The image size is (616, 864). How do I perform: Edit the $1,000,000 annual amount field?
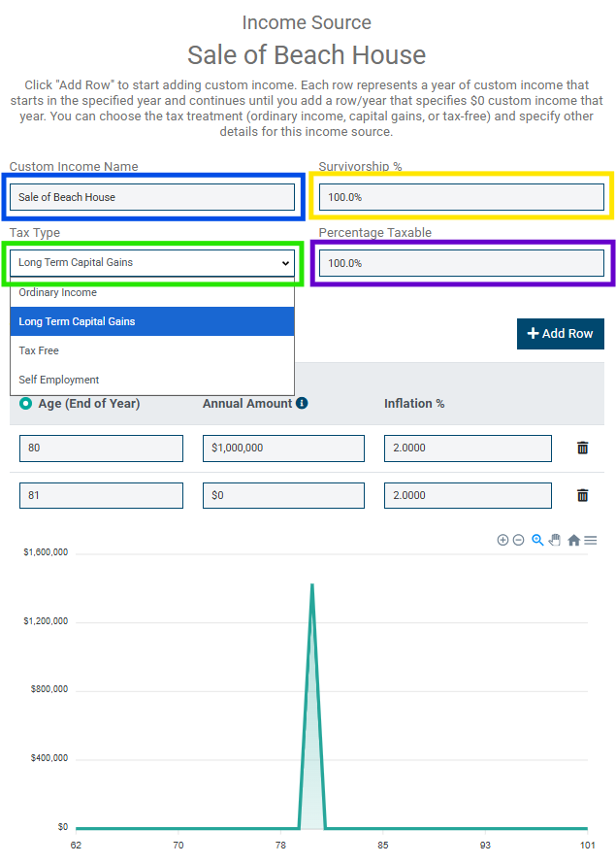click(x=283, y=449)
